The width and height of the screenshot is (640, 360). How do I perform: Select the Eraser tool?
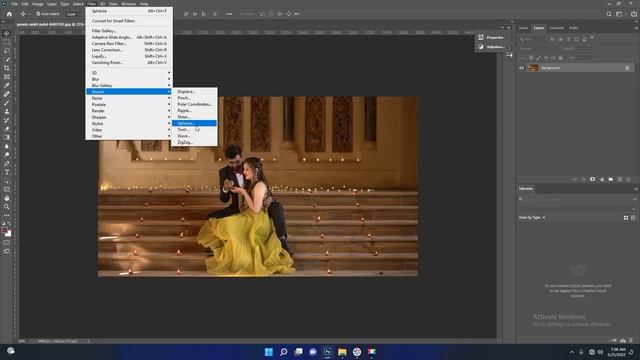click(x=7, y=129)
